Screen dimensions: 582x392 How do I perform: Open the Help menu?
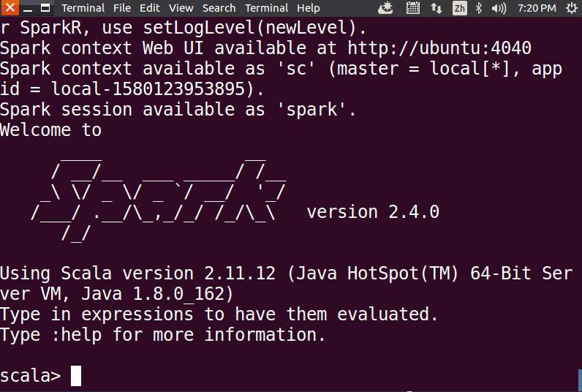click(308, 8)
